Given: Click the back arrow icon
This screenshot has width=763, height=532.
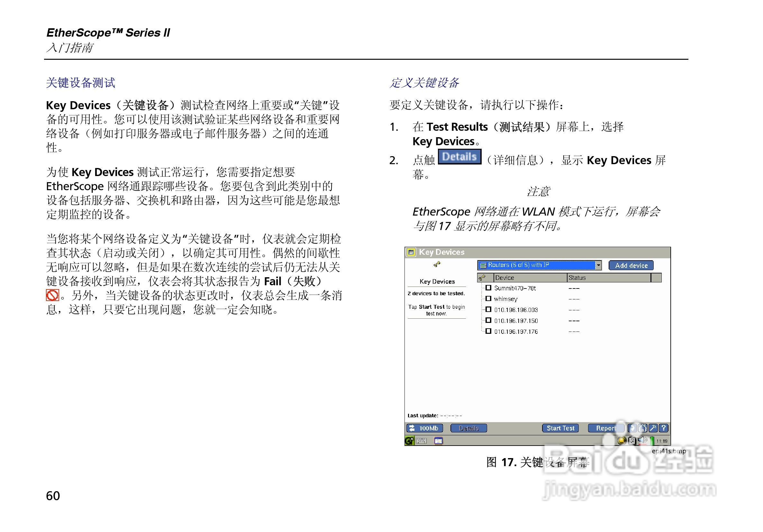Looking at the screenshot, I should 632,428.
